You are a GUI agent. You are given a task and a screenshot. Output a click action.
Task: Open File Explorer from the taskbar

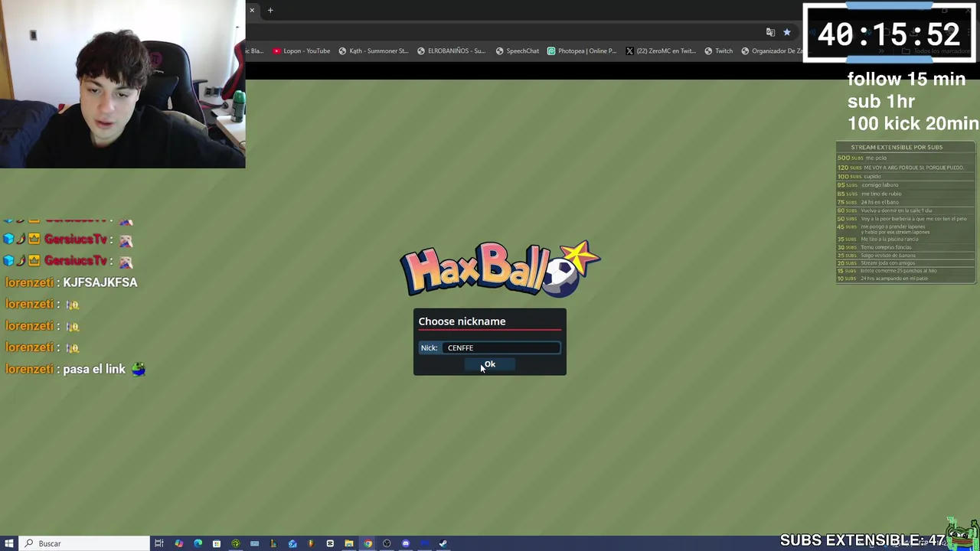pyautogui.click(x=349, y=543)
